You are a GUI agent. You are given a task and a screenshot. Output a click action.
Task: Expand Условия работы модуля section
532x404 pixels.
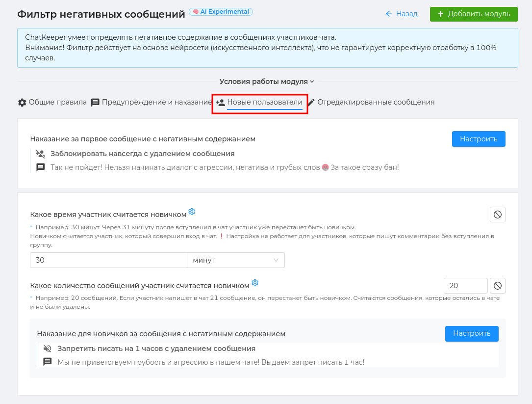267,81
